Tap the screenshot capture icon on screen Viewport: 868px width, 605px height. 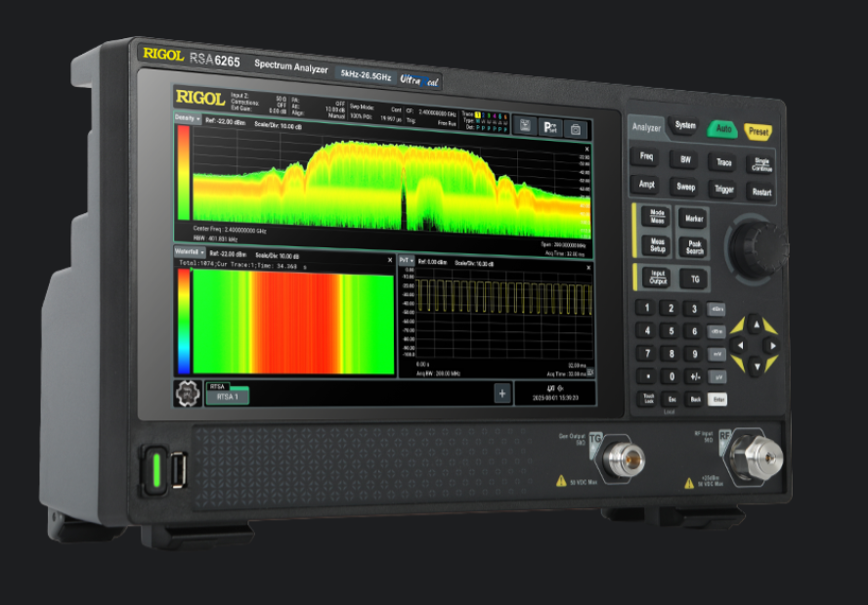tap(576, 128)
